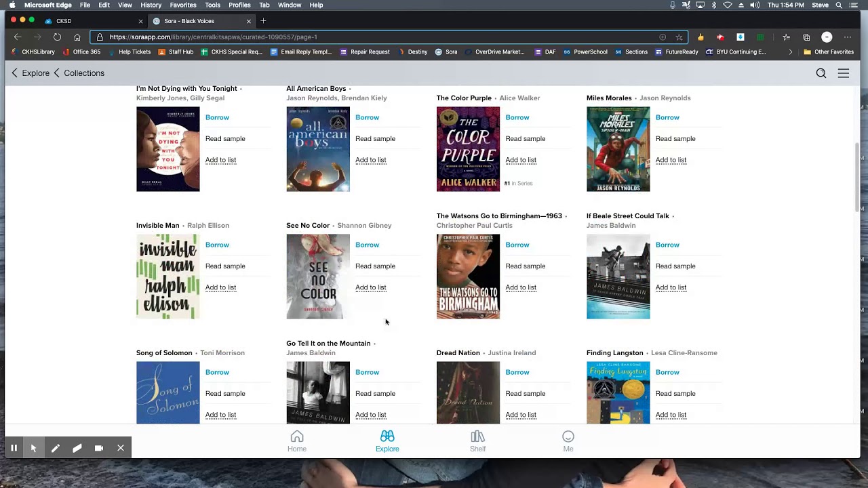Close the recording toolbar
The image size is (868, 488).
[x=121, y=448]
